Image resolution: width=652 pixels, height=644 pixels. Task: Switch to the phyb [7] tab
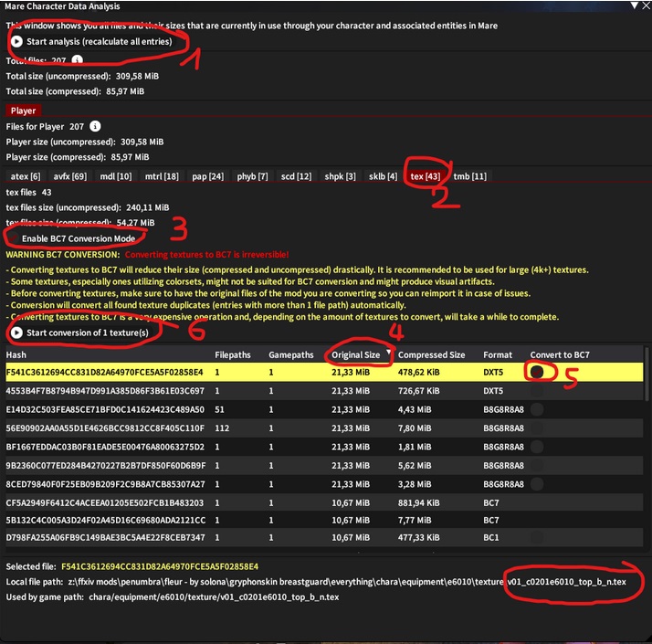tap(252, 176)
